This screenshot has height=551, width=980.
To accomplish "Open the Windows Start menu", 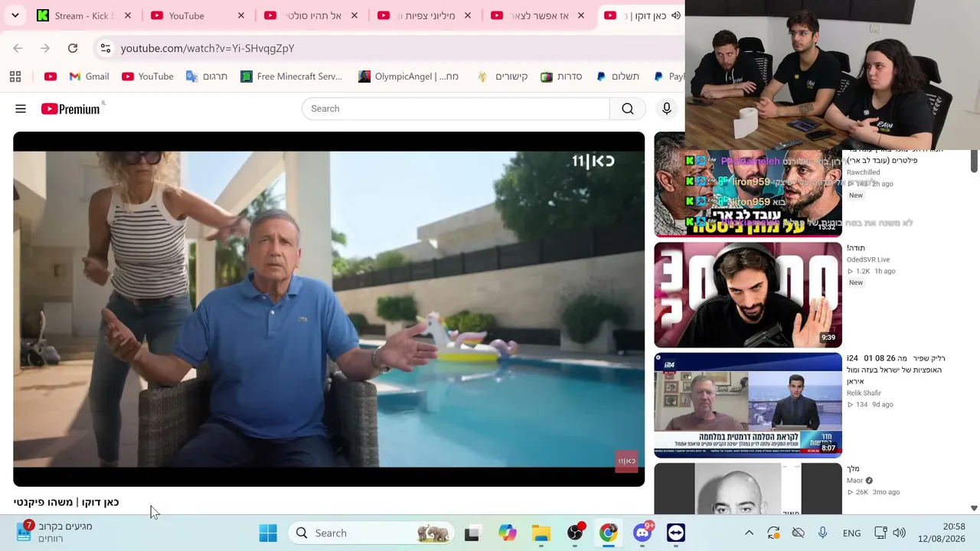I will click(x=268, y=533).
